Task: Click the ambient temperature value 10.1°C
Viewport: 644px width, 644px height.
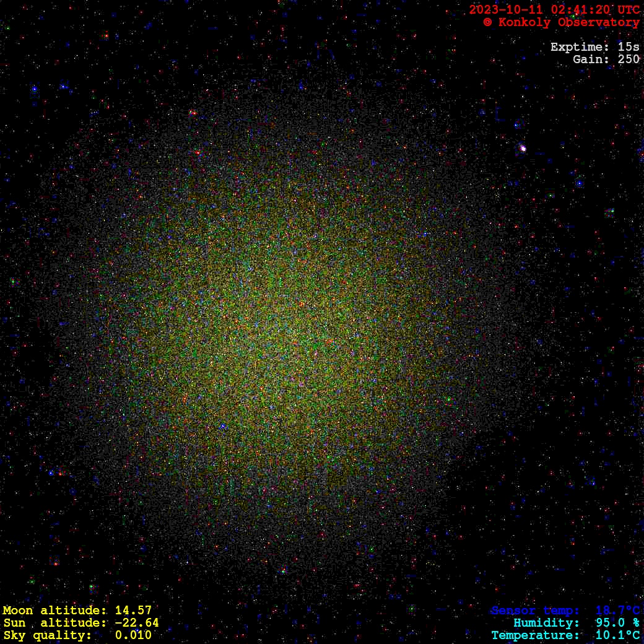Action: [617, 635]
